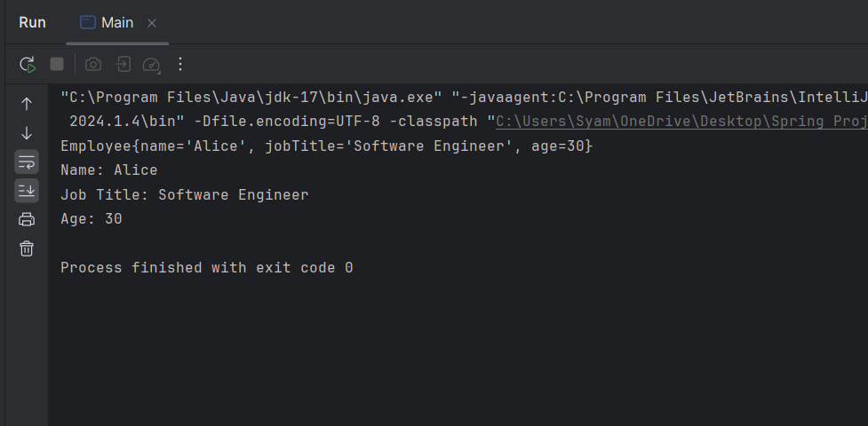
Task: Open the profiler icon in toolbar
Action: pyautogui.click(x=151, y=64)
